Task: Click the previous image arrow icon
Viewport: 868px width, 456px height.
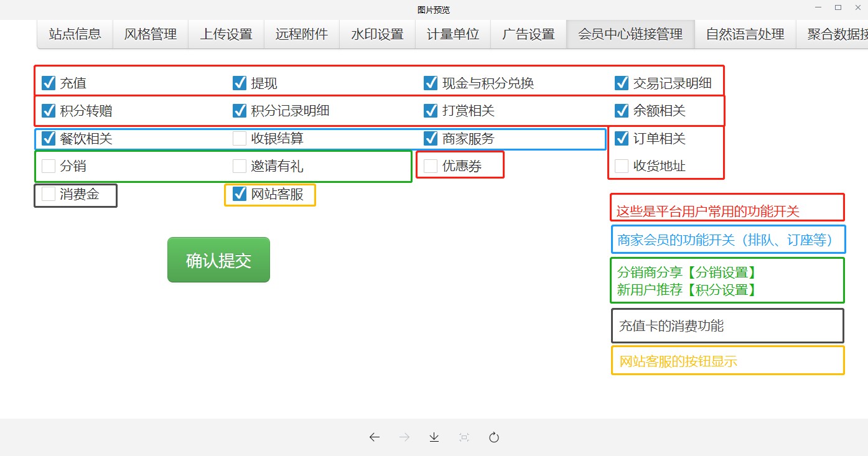Action: (375, 437)
